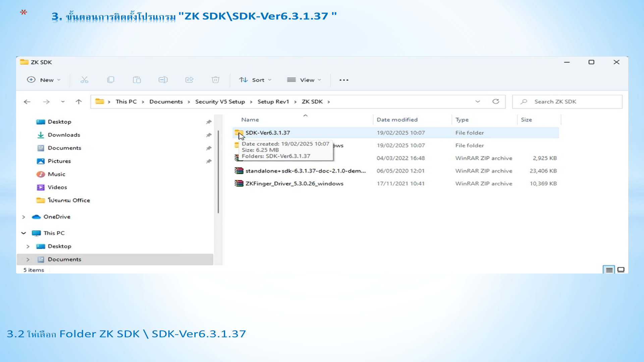This screenshot has height=362, width=644.
Task: Click the pin icon next to Downloads
Action: click(x=209, y=135)
